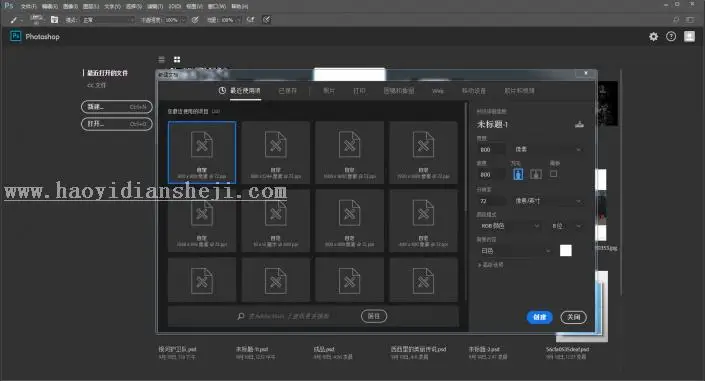Click the resolution input field showing 72
The width and height of the screenshot is (705, 381).
point(491,201)
